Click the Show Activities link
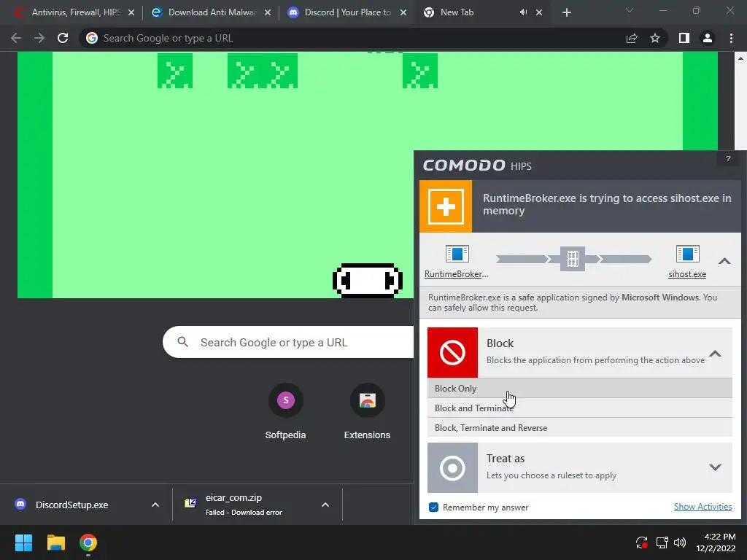The height and width of the screenshot is (560, 747). click(703, 507)
